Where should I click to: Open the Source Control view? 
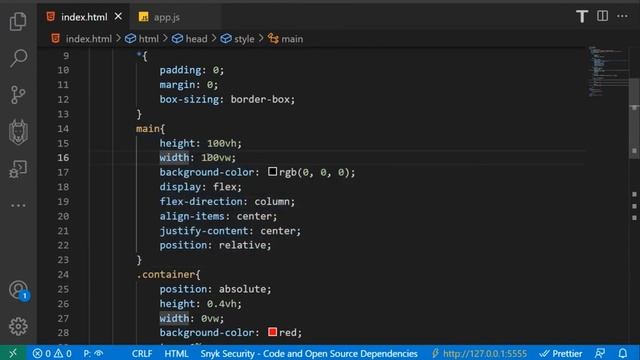pyautogui.click(x=18, y=95)
